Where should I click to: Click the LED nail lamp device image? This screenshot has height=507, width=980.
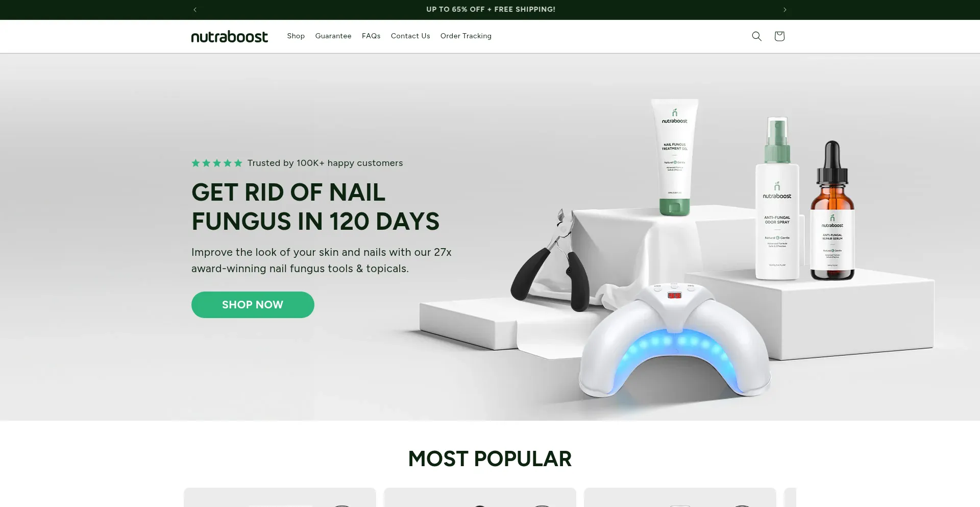click(675, 341)
